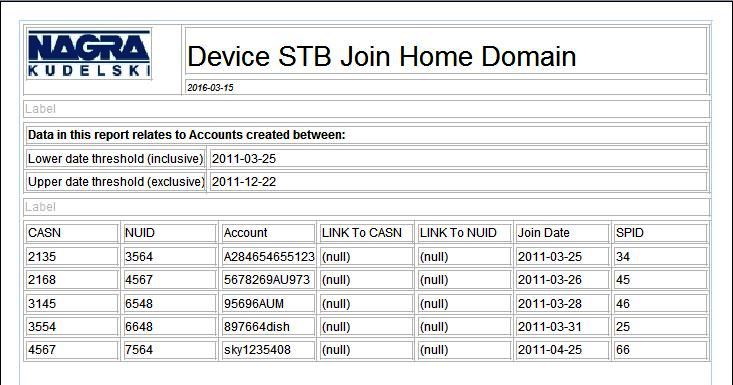This screenshot has width=733, height=385.
Task: Select the SPID column header
Action: pos(660,233)
